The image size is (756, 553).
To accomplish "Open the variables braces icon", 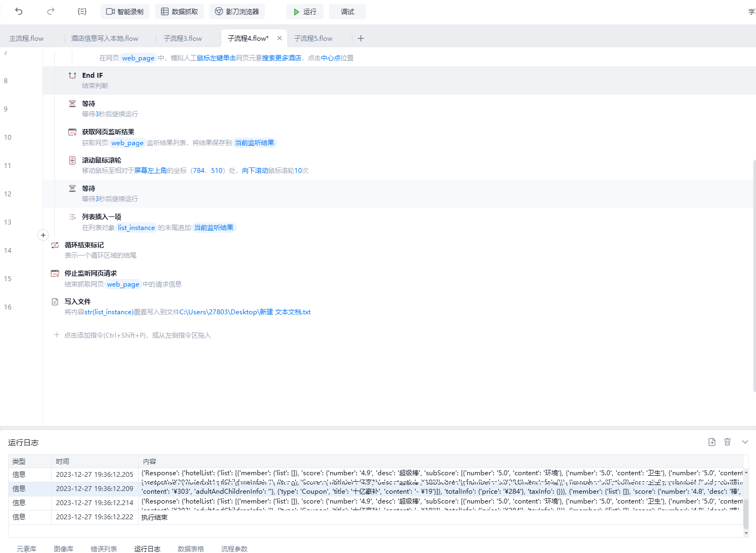I will (82, 11).
